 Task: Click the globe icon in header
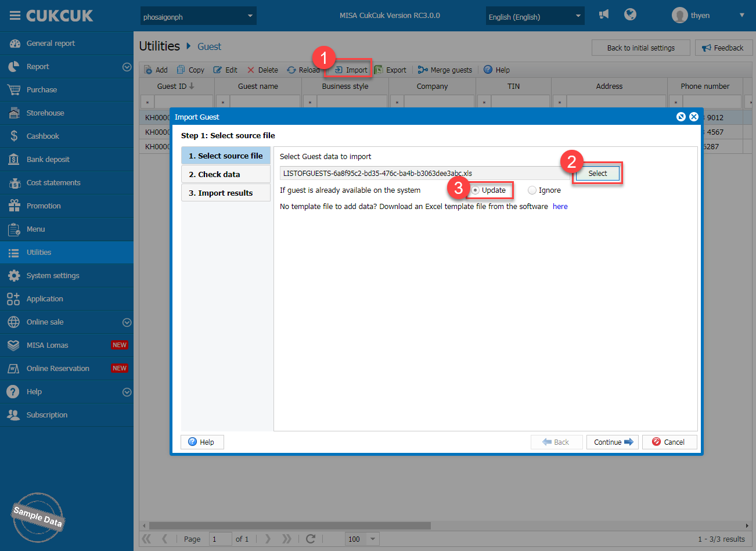click(630, 15)
